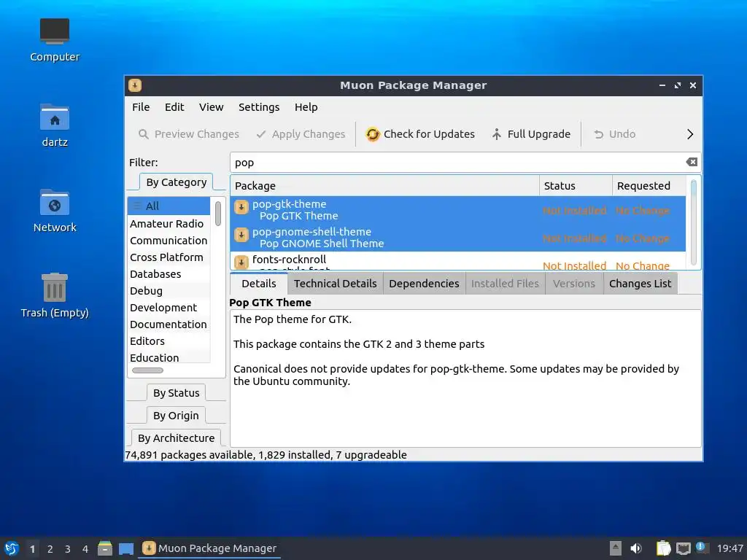Select the Databases category

(169, 274)
